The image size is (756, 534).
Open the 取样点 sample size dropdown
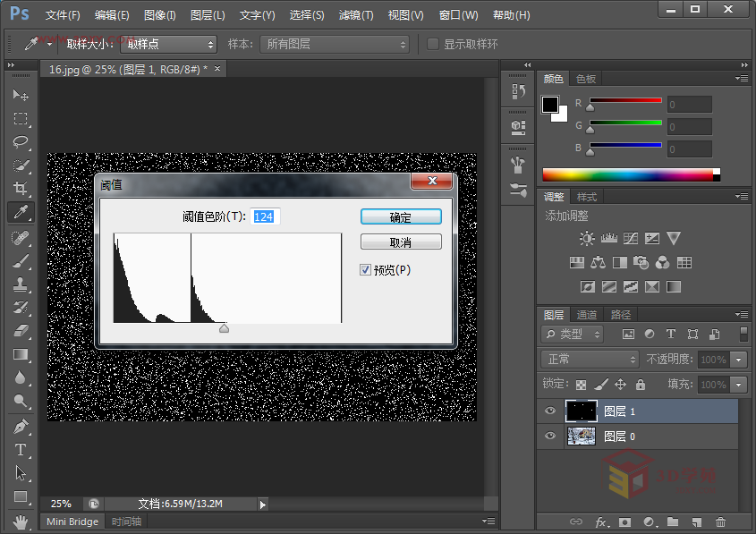point(168,45)
